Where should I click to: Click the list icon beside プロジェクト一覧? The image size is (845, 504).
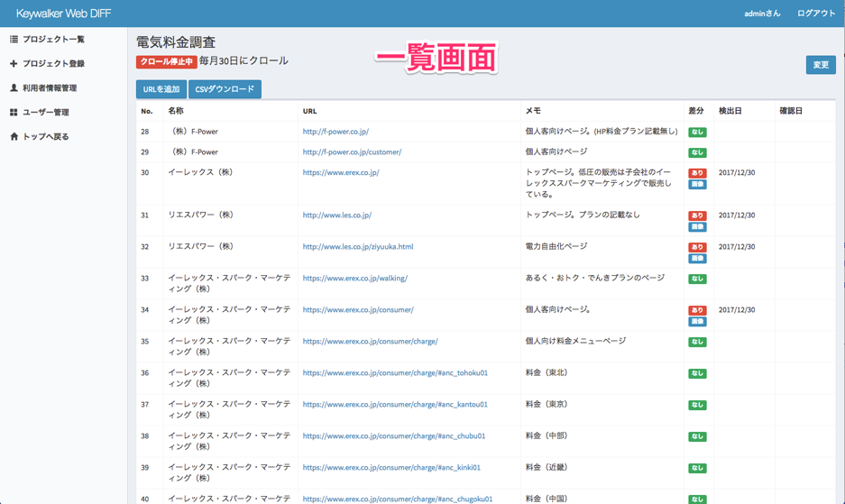pyautogui.click(x=14, y=40)
